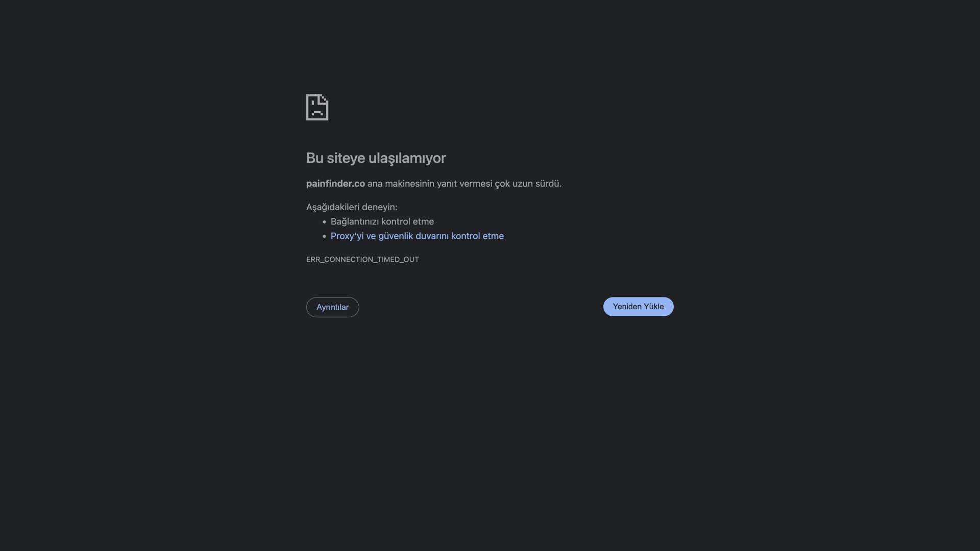Open the proxy and firewall check link
The width and height of the screenshot is (980, 551).
click(417, 236)
